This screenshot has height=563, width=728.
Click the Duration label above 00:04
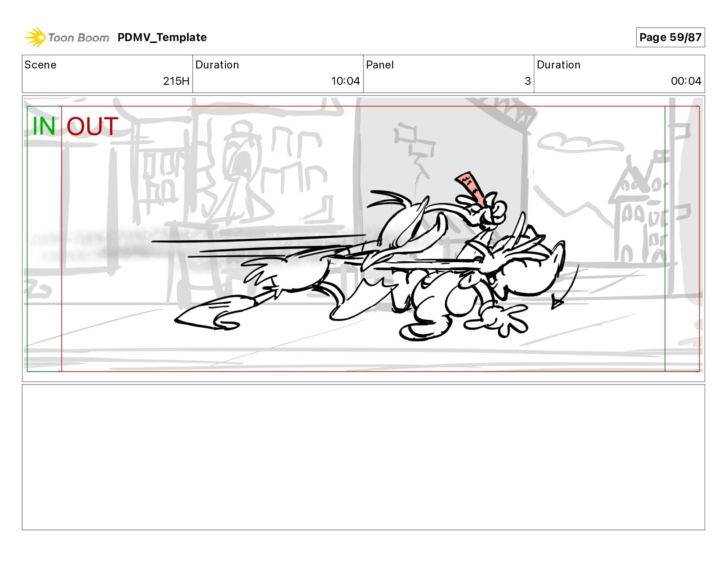(x=559, y=65)
